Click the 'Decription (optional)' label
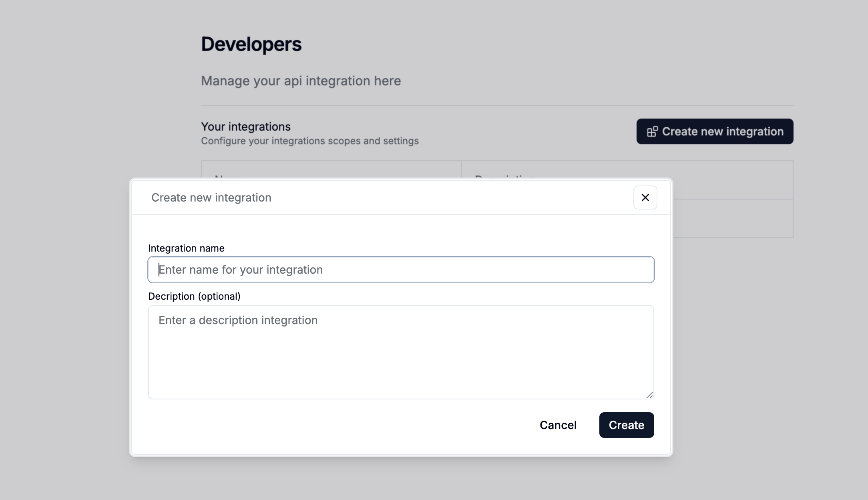This screenshot has width=868, height=500. pos(194,296)
